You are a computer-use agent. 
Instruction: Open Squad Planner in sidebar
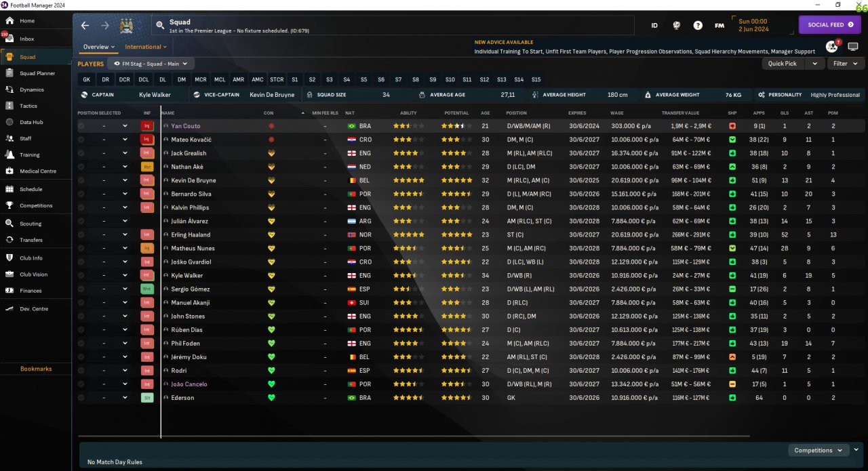pyautogui.click(x=37, y=73)
